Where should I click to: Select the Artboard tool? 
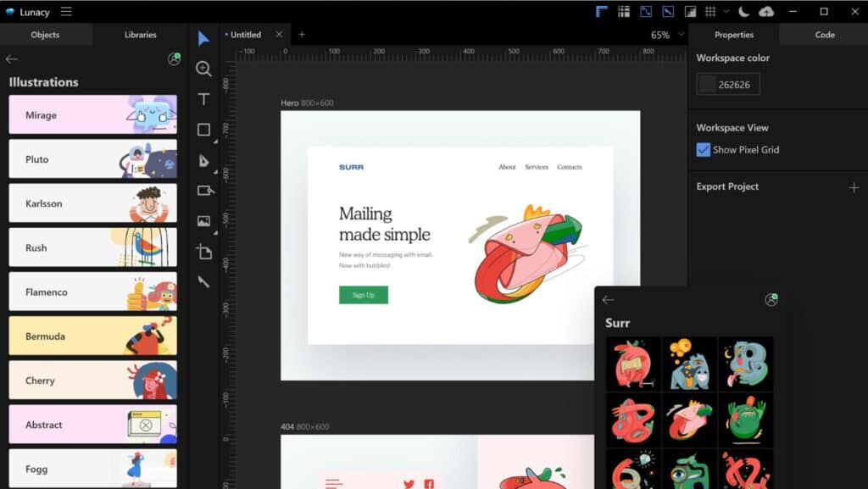click(x=203, y=252)
